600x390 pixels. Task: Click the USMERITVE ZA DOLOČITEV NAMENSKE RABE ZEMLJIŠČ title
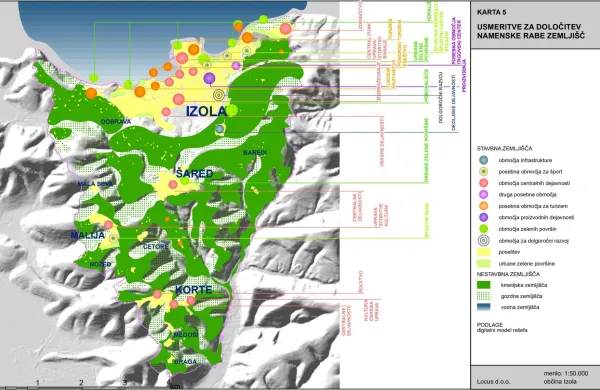531,31
